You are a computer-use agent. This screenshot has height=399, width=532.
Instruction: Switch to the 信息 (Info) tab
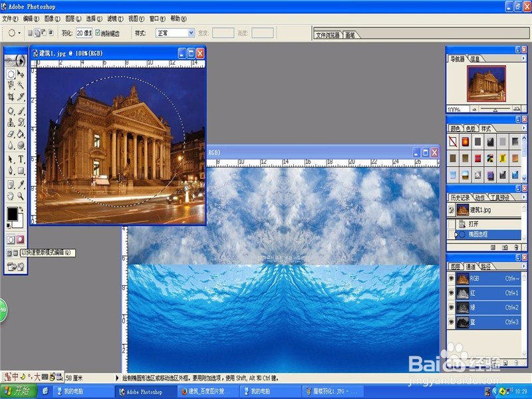475,59
